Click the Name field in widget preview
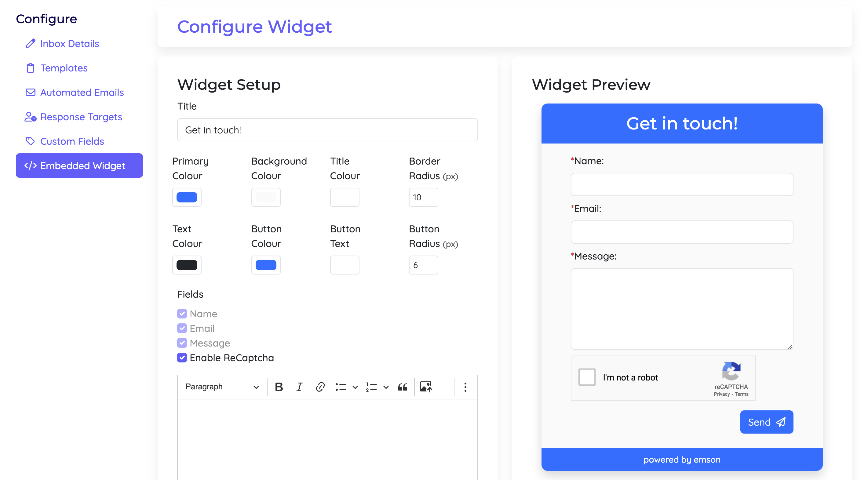The height and width of the screenshot is (480, 868). tap(682, 184)
